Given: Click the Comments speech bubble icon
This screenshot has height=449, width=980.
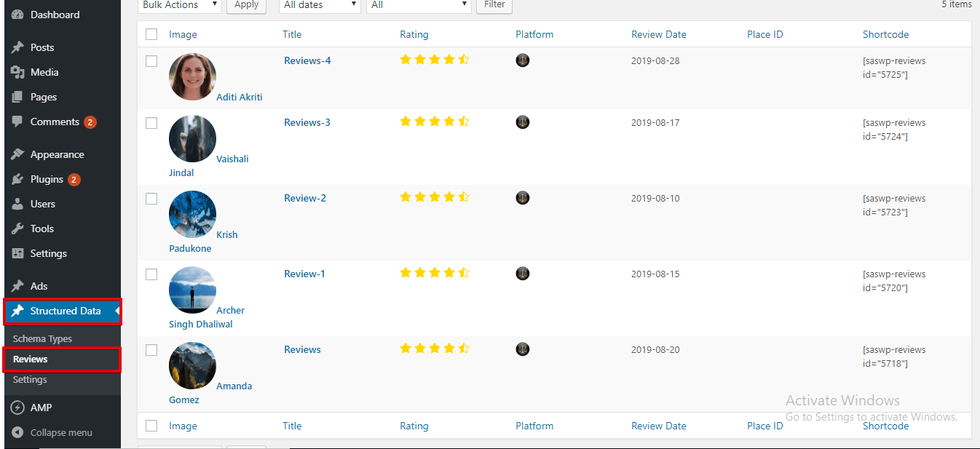Looking at the screenshot, I should pyautogui.click(x=17, y=122).
